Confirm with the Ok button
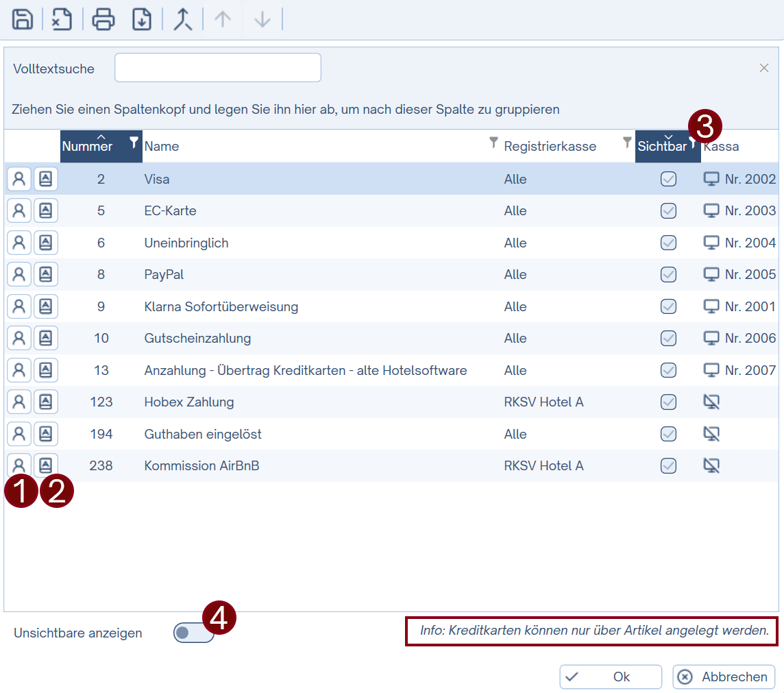784x693 pixels. [x=611, y=677]
